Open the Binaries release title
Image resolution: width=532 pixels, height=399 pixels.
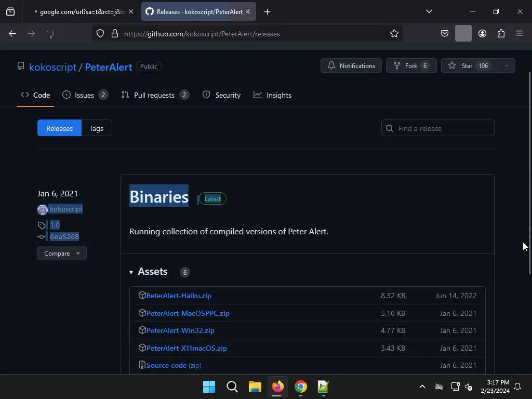click(x=159, y=196)
